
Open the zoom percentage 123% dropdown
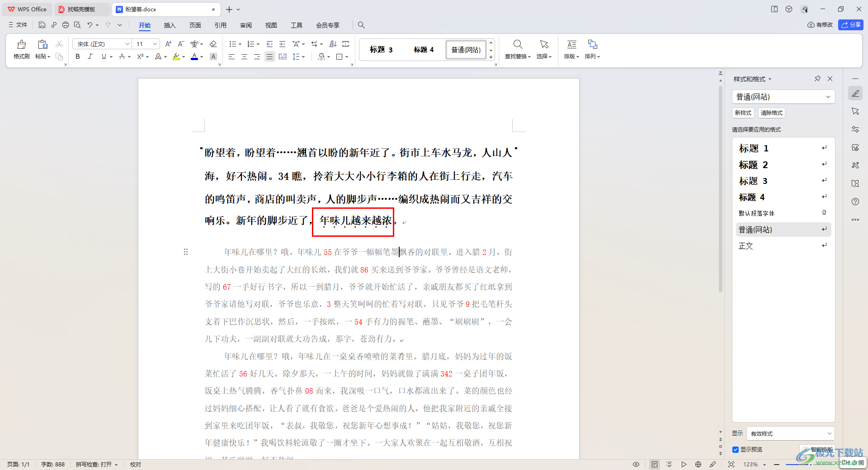(755, 465)
